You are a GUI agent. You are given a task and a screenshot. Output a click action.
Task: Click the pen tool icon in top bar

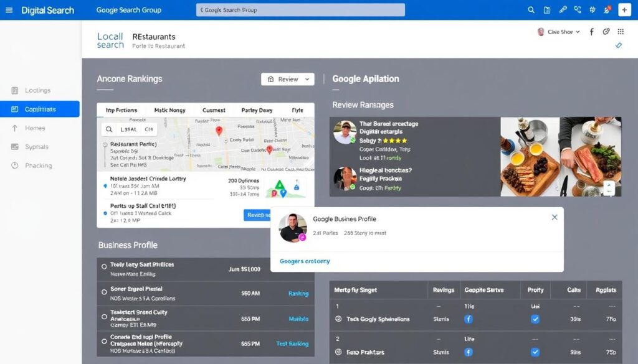(563, 10)
